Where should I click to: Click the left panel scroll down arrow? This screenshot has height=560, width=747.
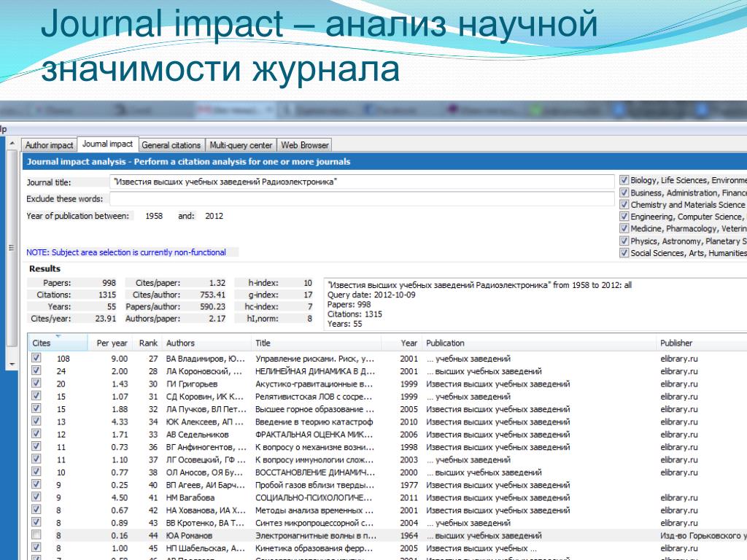[x=12, y=365]
